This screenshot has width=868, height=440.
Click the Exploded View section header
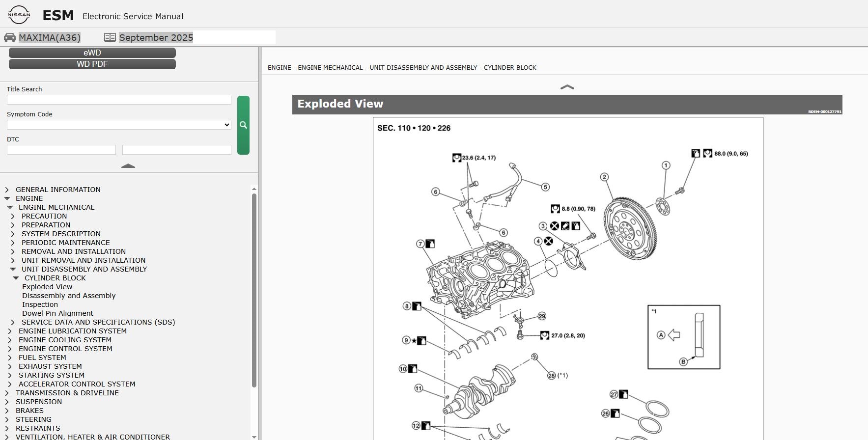(x=567, y=104)
